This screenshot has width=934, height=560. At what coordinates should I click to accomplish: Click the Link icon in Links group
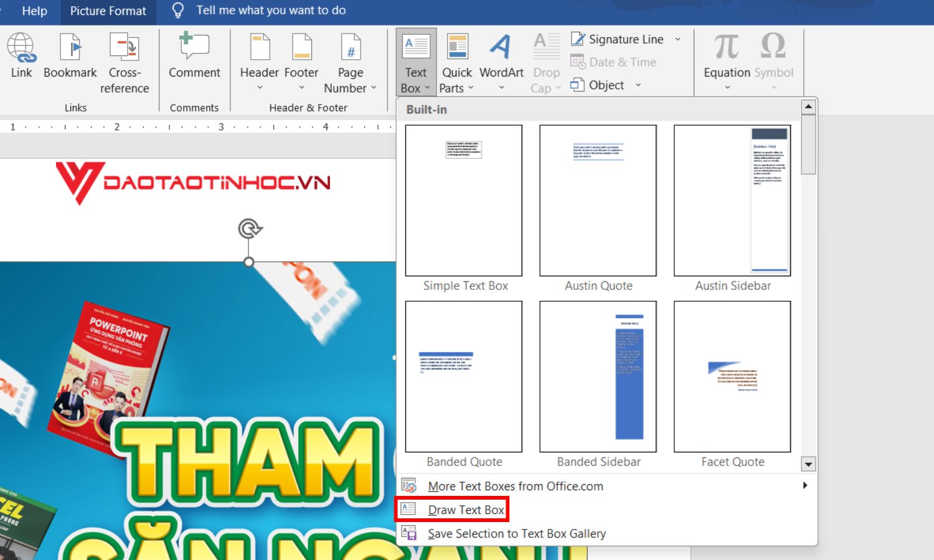(x=21, y=57)
